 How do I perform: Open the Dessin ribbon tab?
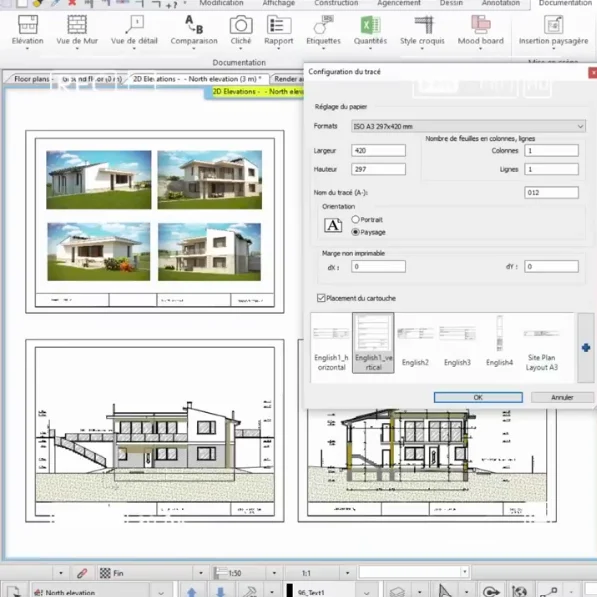point(451,3)
